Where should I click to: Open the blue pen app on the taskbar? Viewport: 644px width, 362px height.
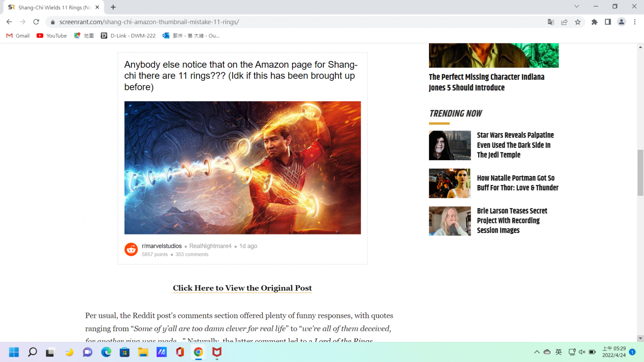[x=161, y=352]
